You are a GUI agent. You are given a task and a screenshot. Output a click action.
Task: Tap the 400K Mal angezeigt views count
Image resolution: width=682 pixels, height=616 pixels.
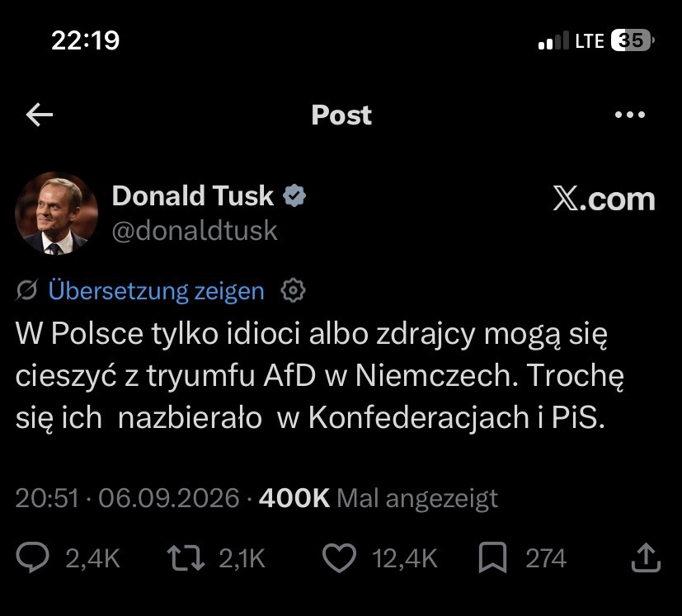point(378,498)
